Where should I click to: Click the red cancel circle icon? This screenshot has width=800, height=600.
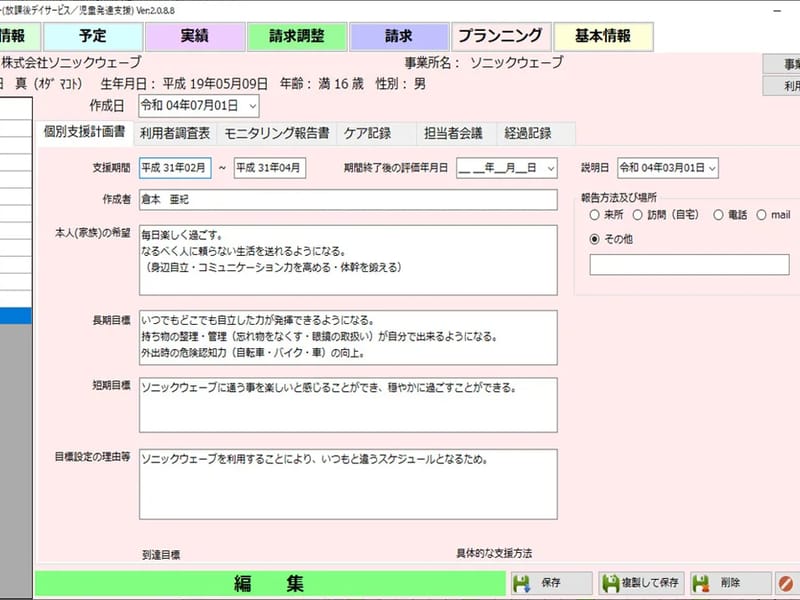pos(786,583)
